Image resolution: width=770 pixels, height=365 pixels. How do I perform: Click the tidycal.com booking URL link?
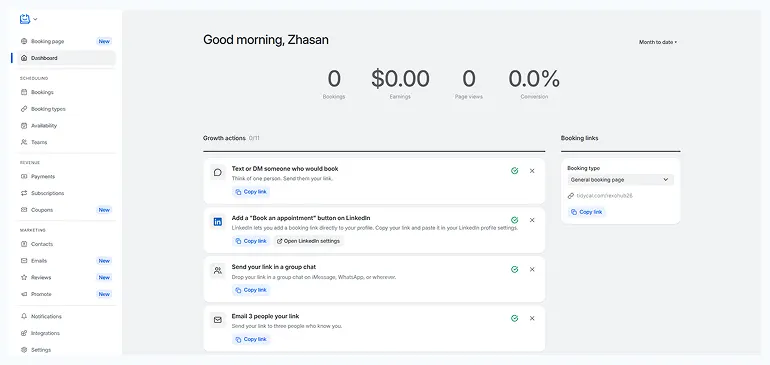tap(605, 196)
